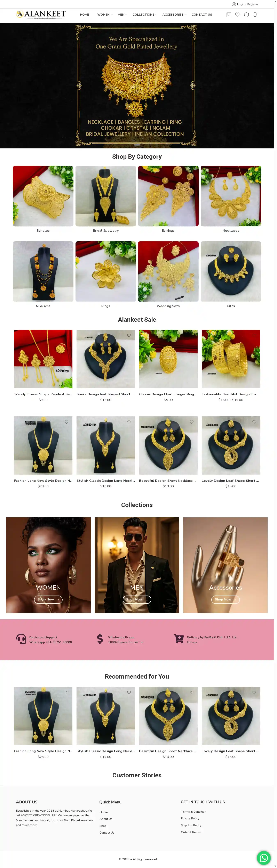Open the search magnifier icon
The width and height of the screenshot is (277, 868).
click(255, 15)
